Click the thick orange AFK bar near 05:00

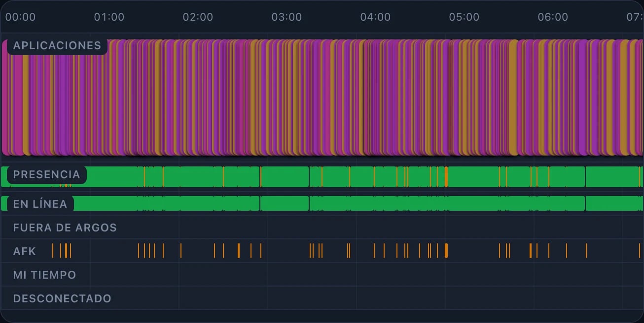tap(446, 251)
